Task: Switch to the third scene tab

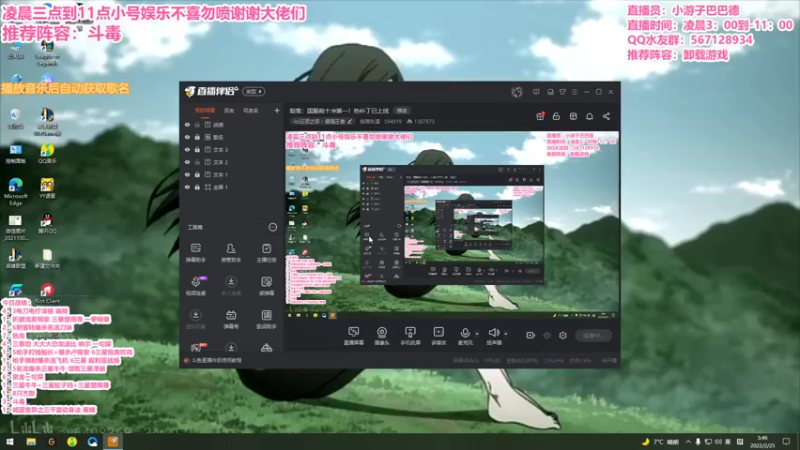Action: click(x=251, y=111)
